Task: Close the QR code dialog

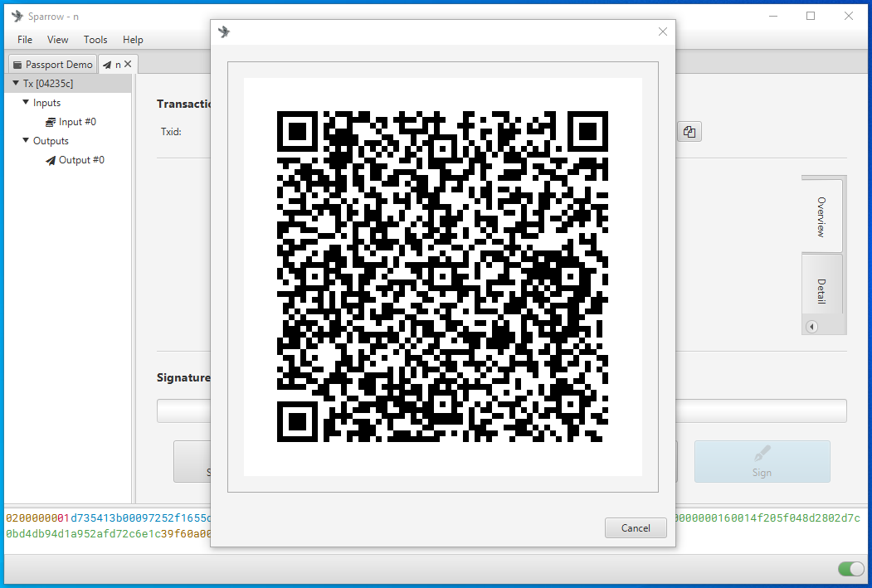Action: tap(662, 32)
